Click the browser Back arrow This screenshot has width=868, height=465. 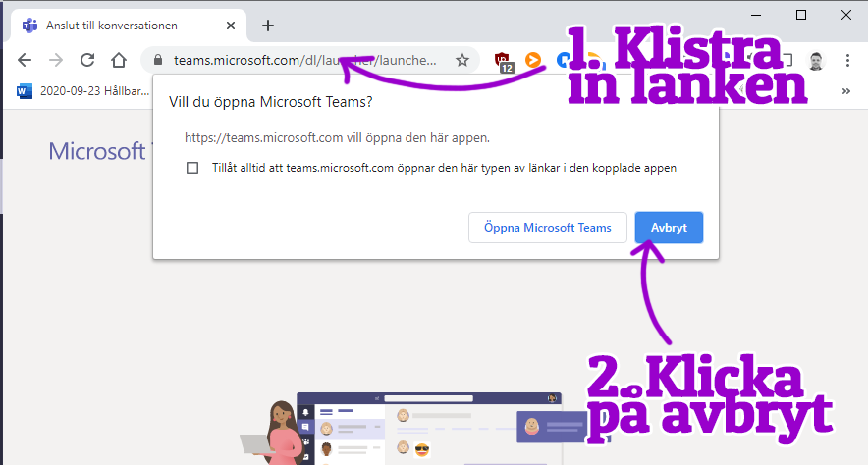(x=25, y=60)
